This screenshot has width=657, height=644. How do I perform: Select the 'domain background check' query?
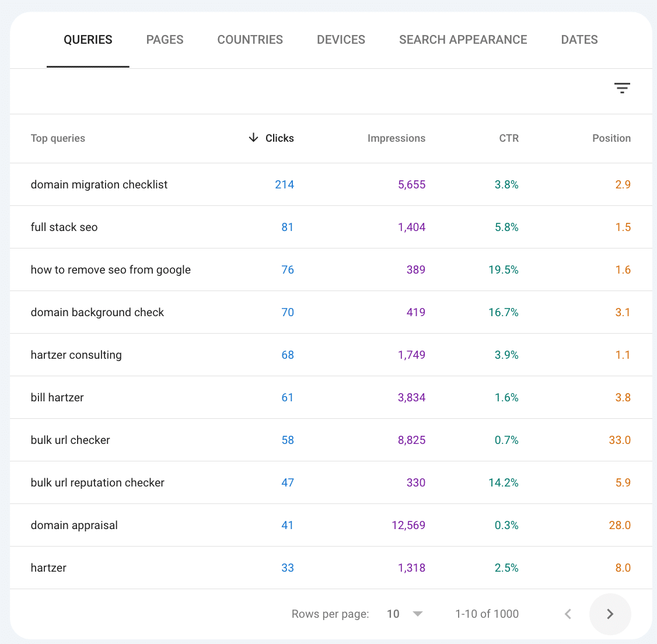click(97, 312)
